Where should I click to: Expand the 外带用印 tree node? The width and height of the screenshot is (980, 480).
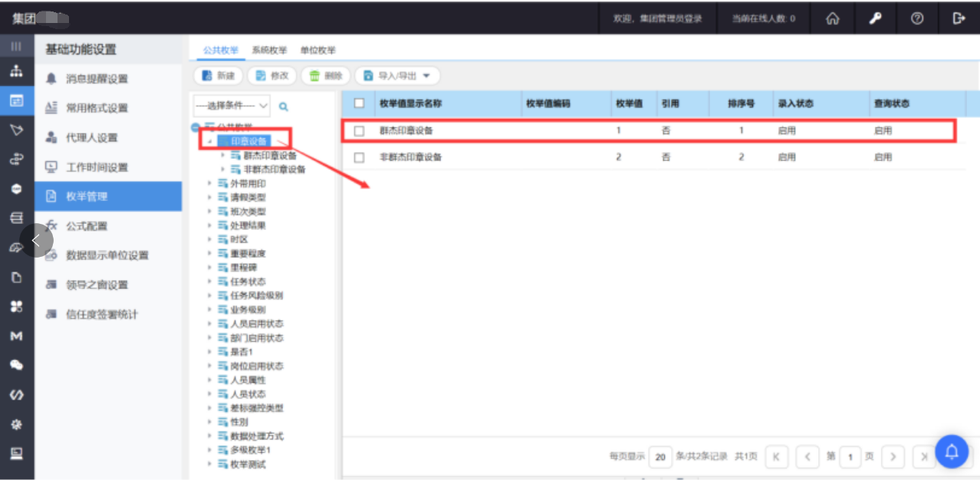point(210,184)
